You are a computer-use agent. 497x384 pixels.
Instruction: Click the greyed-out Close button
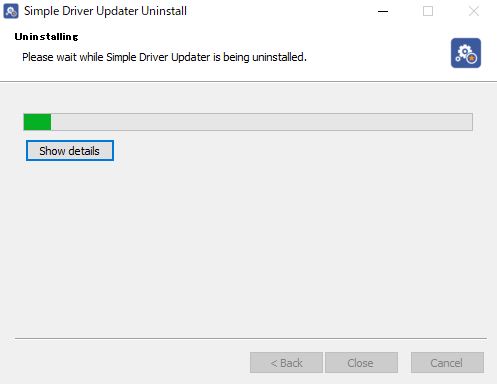coord(361,362)
